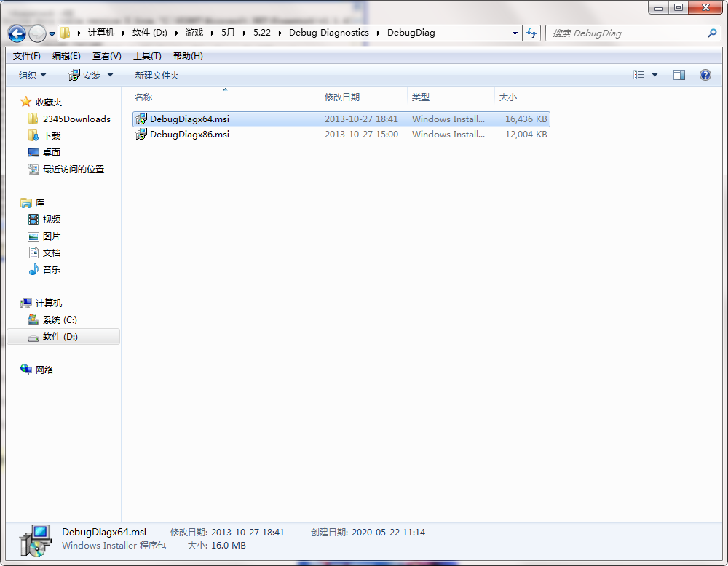
Task: Click the DebugDiagx64.msi file name in list
Action: (x=189, y=119)
